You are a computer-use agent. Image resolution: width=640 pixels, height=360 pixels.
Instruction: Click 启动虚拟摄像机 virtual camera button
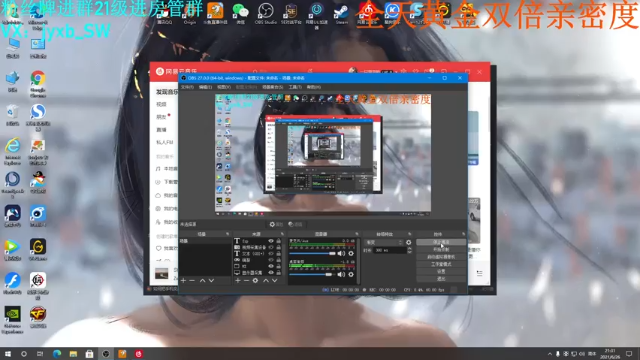tap(441, 257)
